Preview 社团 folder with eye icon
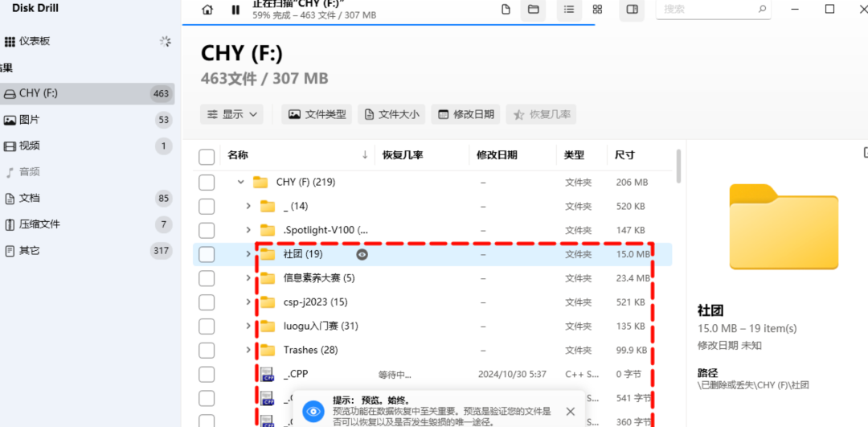The image size is (868, 427). [362, 255]
